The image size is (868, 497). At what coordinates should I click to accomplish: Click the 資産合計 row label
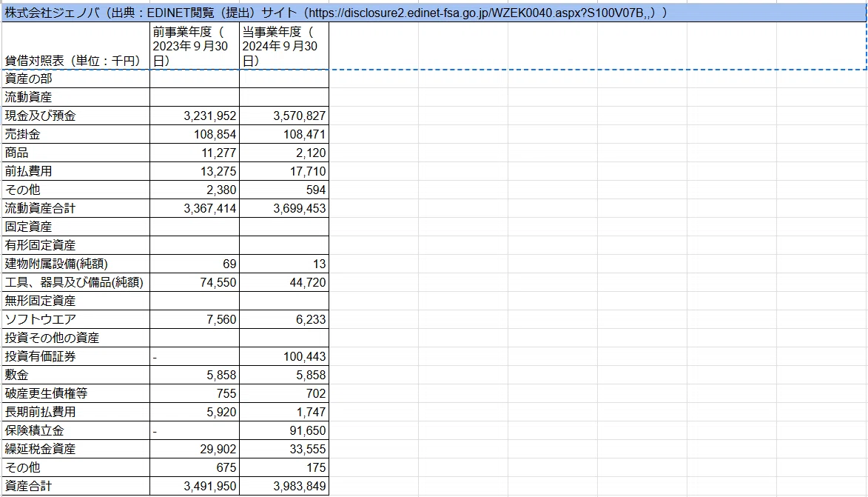(x=75, y=487)
